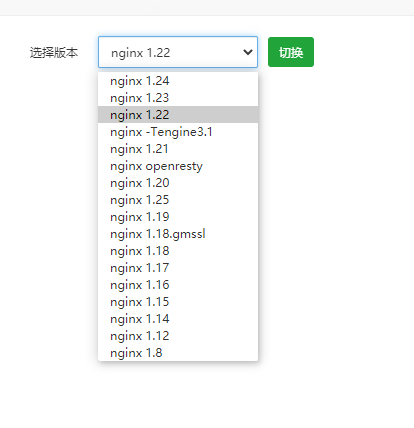Select nginx 1.25 version
The height and width of the screenshot is (428, 414).
click(178, 200)
